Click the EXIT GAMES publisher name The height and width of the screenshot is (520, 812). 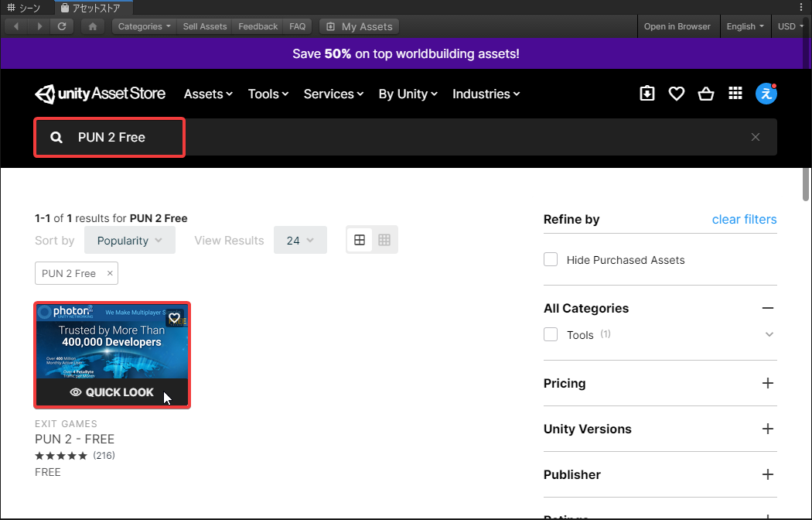pyautogui.click(x=66, y=424)
